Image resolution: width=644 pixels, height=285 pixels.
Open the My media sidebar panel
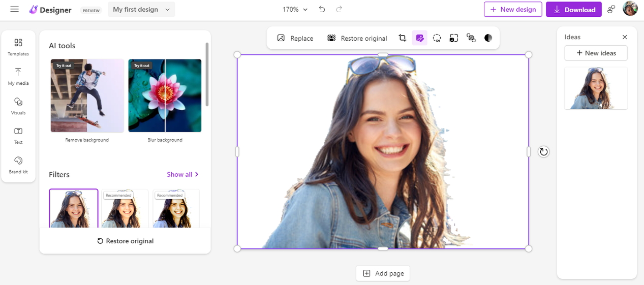pos(18,76)
